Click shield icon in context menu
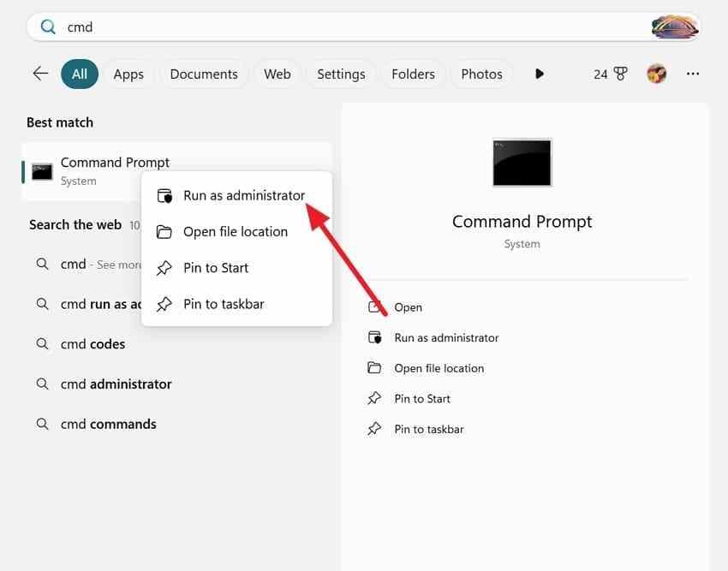The image size is (728, 571). point(164,196)
